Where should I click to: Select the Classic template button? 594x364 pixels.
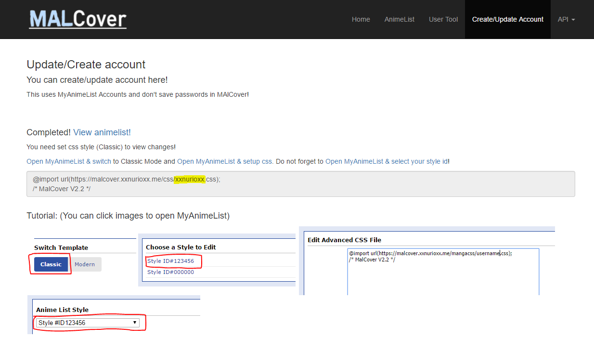51,264
